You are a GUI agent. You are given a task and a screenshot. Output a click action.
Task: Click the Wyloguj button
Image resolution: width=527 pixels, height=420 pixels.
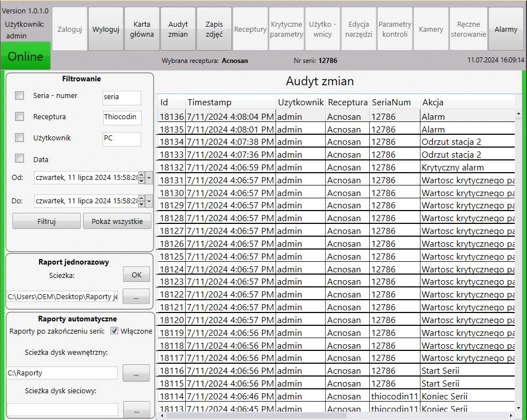(105, 29)
